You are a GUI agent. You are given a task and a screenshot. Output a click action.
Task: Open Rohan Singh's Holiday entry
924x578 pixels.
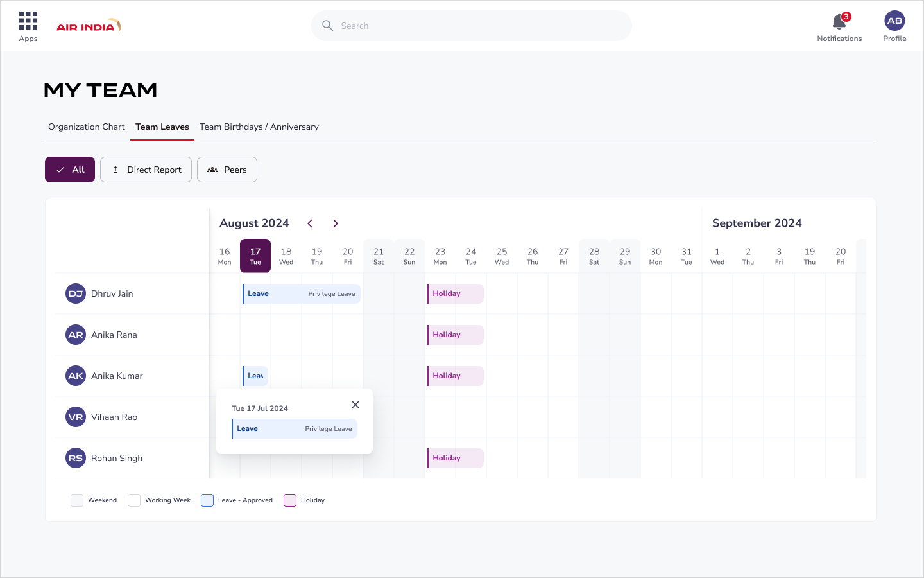pos(456,458)
